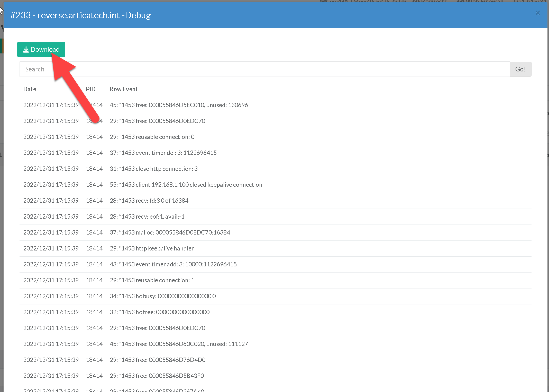Click dialog title reverse.articatech.int -Debug

80,15
